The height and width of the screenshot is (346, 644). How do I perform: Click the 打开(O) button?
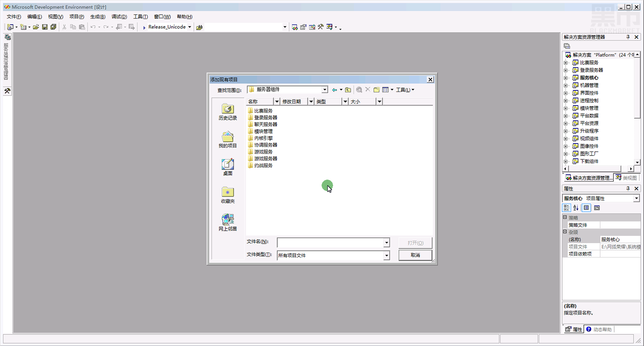415,243
